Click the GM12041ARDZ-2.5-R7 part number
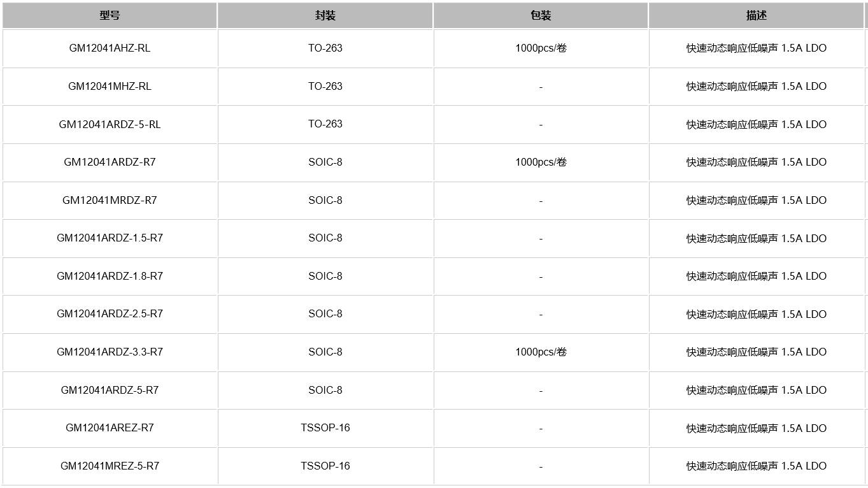This screenshot has height=488, width=868. [x=110, y=314]
